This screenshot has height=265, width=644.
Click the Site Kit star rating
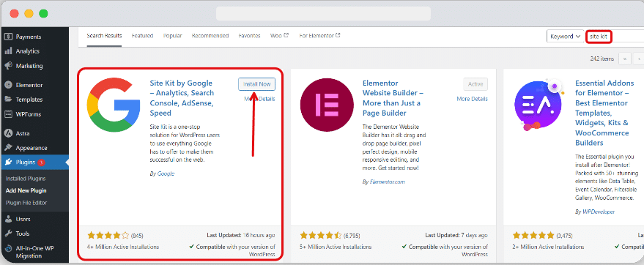pos(108,236)
